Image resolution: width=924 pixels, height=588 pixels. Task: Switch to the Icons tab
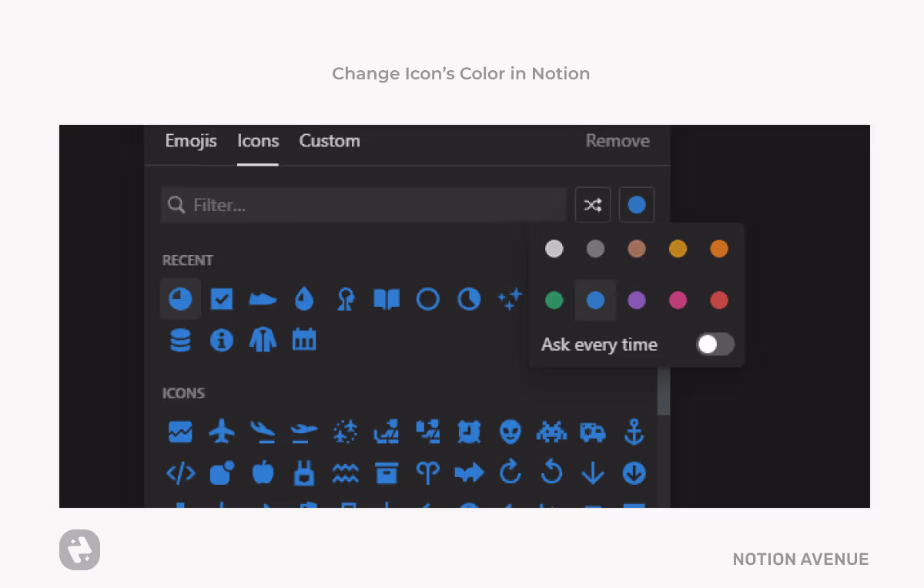point(258,141)
